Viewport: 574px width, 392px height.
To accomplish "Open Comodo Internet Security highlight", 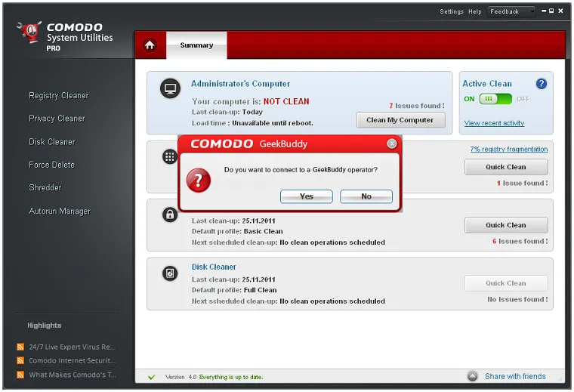I will pyautogui.click(x=72, y=360).
